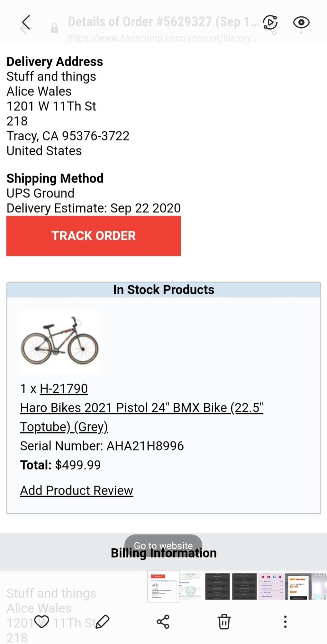The width and height of the screenshot is (327, 644).
Task: Select the Billing Information section heading
Action: tap(163, 553)
